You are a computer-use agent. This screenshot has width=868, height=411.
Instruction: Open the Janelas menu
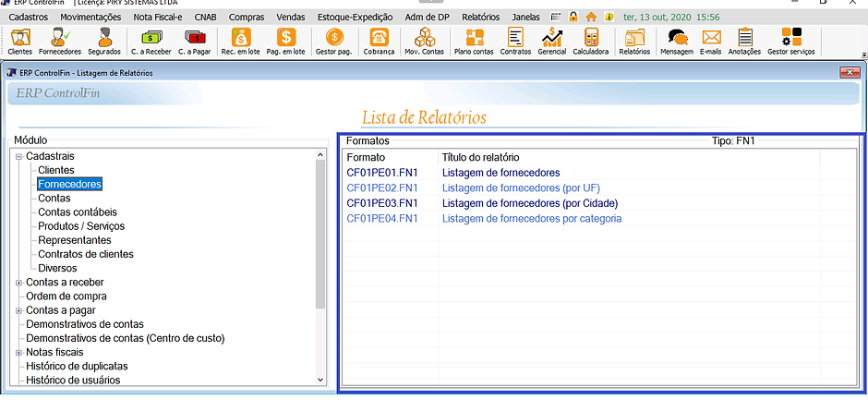pyautogui.click(x=526, y=18)
